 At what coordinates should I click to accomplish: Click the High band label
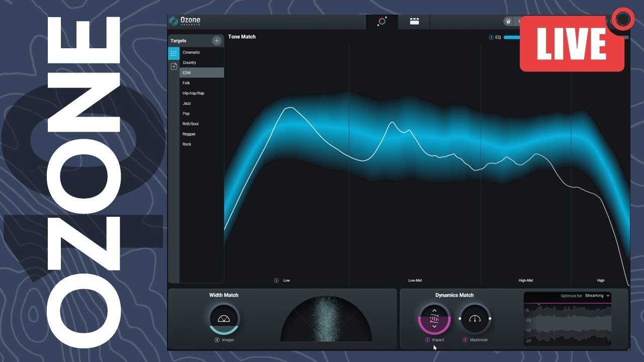[x=601, y=281]
